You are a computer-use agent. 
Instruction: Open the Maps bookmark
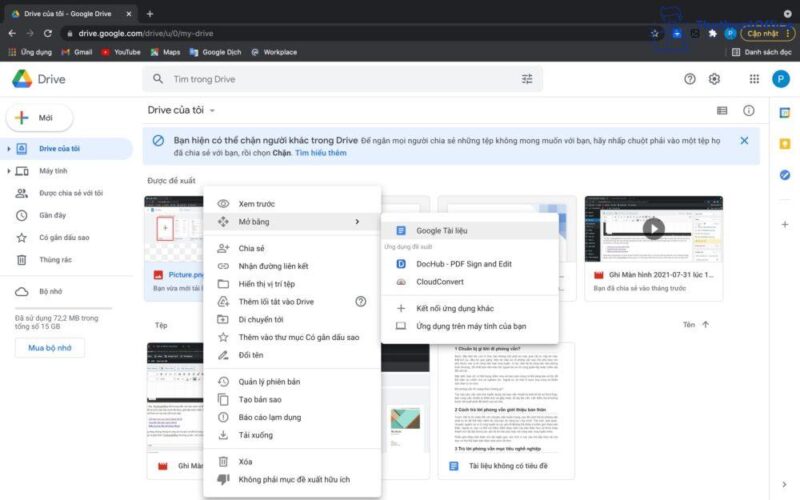tap(165, 52)
